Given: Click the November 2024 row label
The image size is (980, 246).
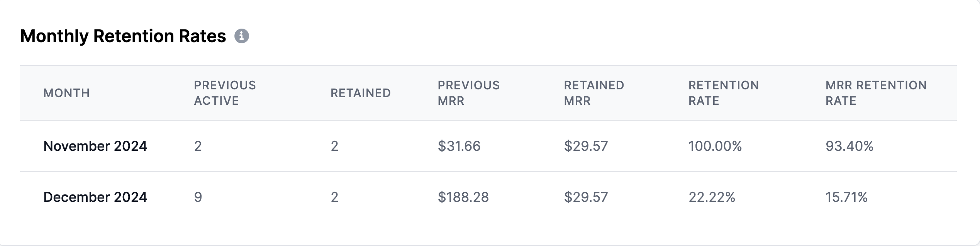Looking at the screenshot, I should point(96,146).
